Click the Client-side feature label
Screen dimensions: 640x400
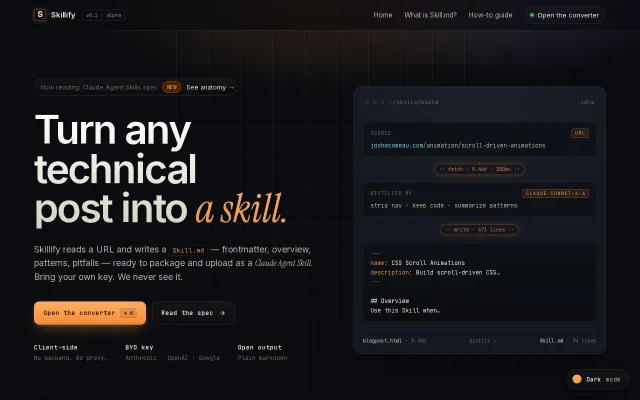point(56,347)
